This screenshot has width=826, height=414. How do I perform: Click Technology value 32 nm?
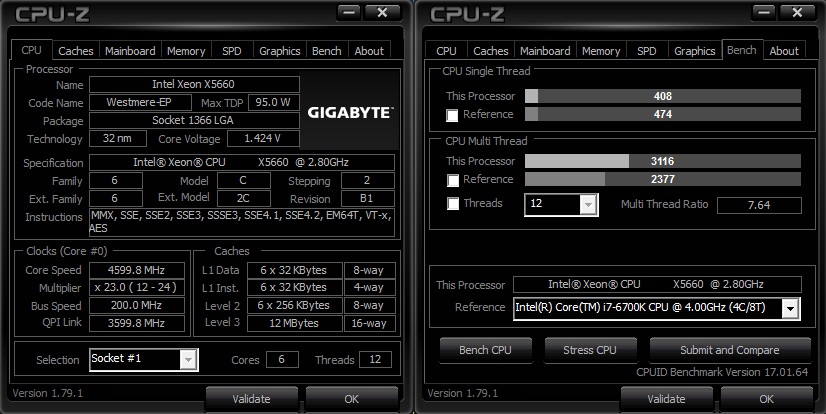point(117,139)
